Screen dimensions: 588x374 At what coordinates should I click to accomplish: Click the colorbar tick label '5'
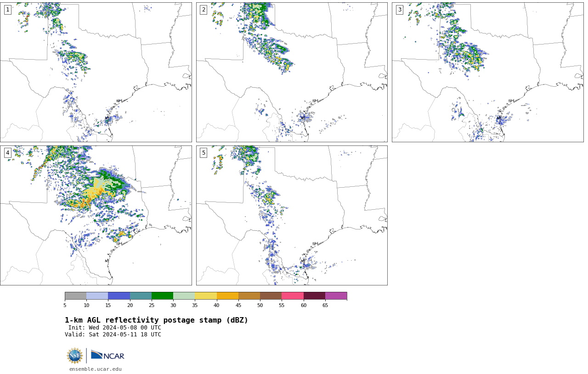coord(65,305)
